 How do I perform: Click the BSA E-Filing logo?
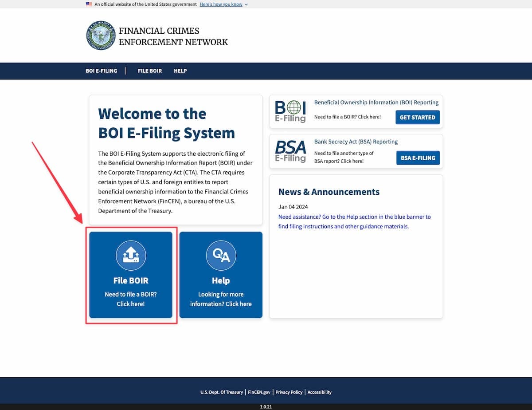290,151
